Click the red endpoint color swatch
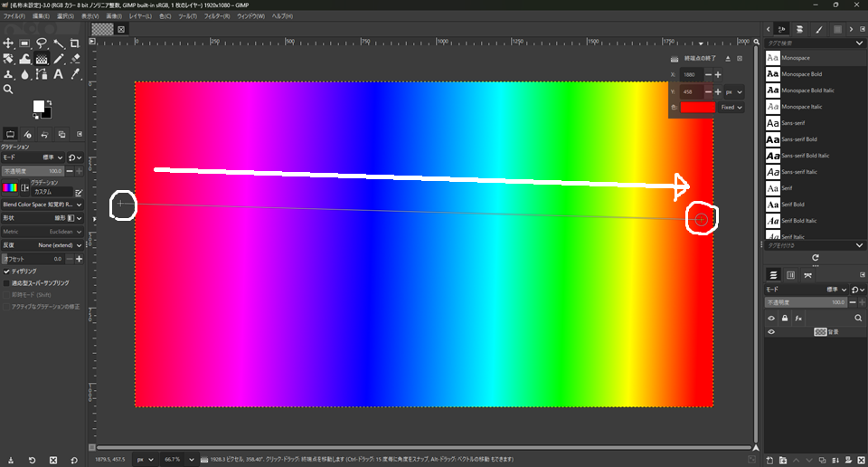868x467 pixels. (x=697, y=107)
